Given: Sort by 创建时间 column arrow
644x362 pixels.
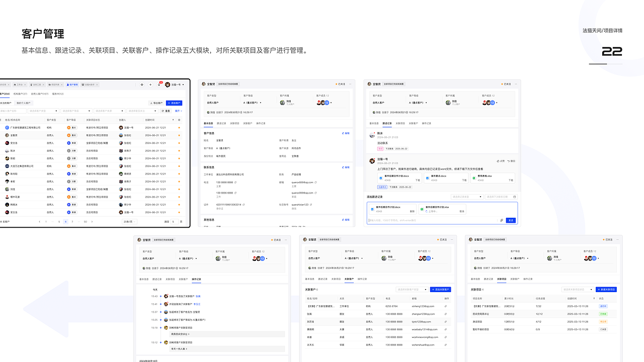Looking at the screenshot, I should point(173,120).
